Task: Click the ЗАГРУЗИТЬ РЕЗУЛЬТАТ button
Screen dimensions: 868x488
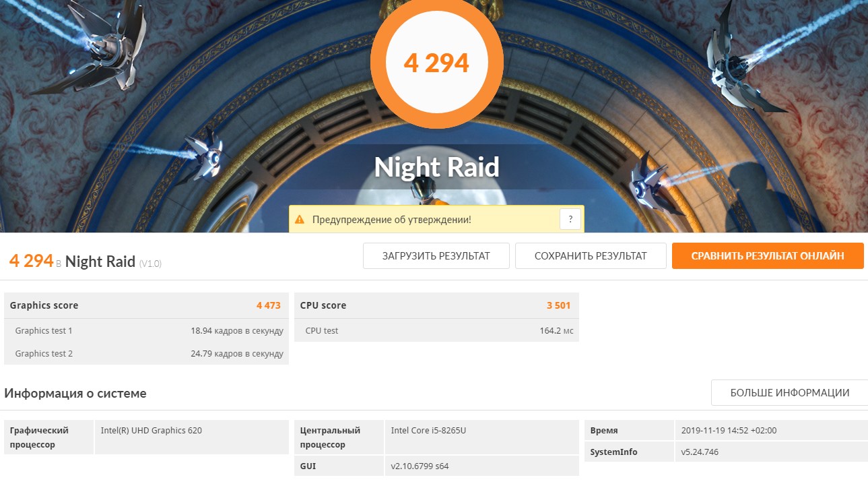Action: 436,256
